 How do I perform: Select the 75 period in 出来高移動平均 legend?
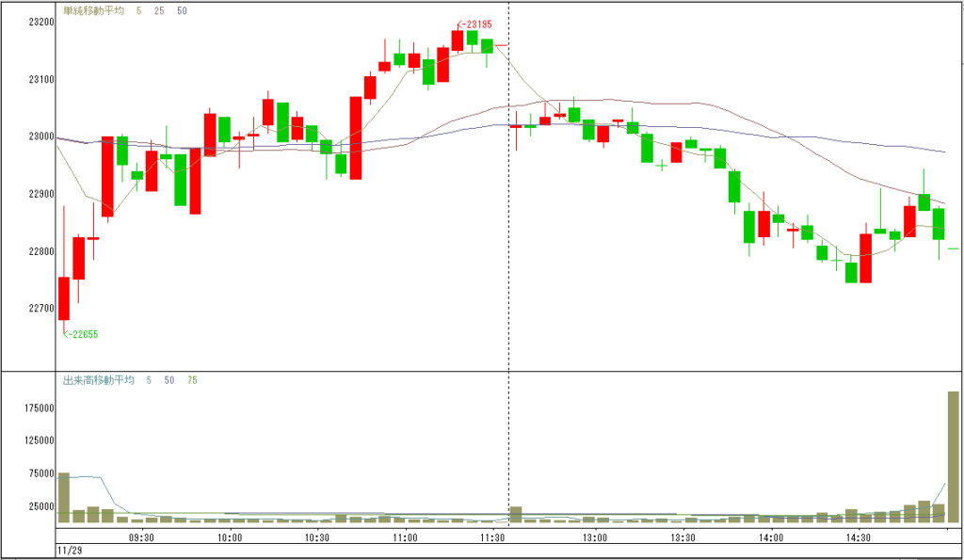coord(192,380)
